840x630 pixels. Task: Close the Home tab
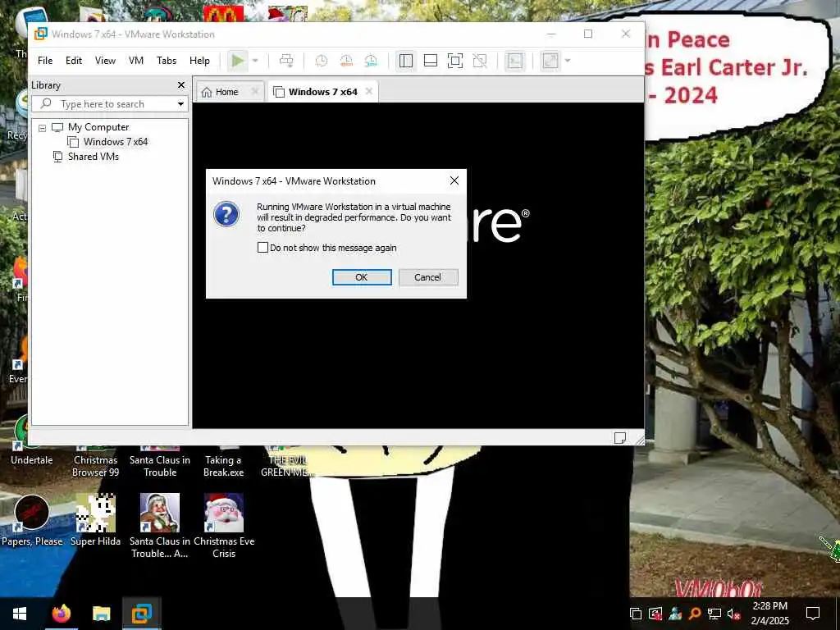255,92
